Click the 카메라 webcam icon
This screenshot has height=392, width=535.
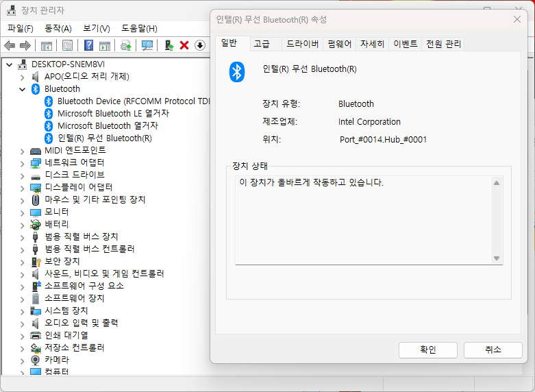pyautogui.click(x=35, y=360)
